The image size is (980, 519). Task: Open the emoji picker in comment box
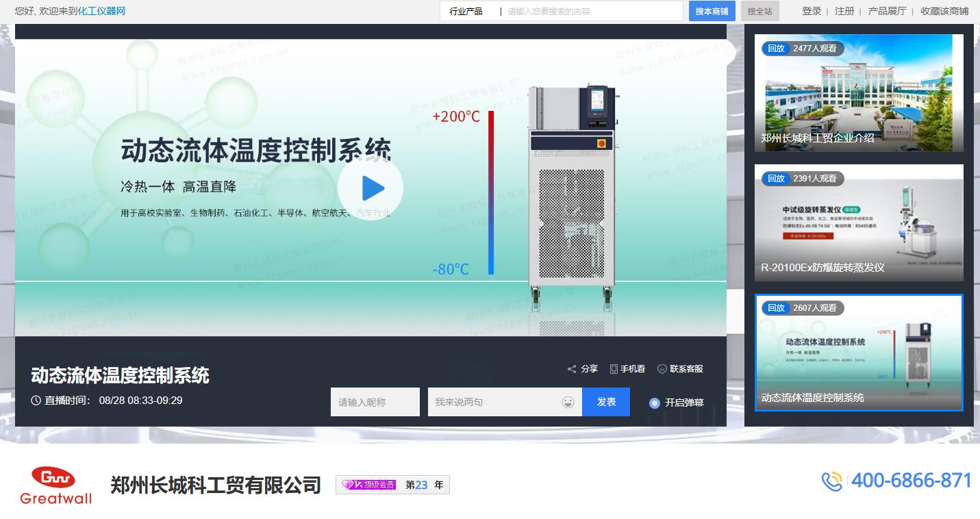point(568,402)
